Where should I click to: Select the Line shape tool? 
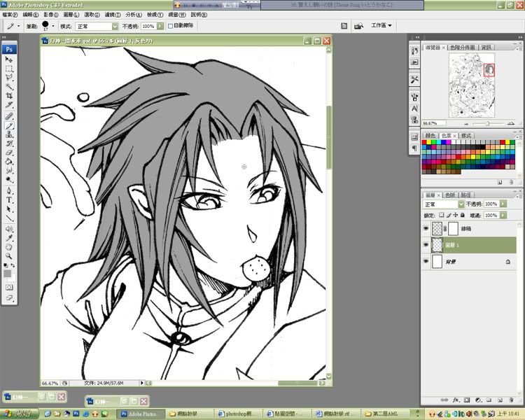[x=9, y=218]
